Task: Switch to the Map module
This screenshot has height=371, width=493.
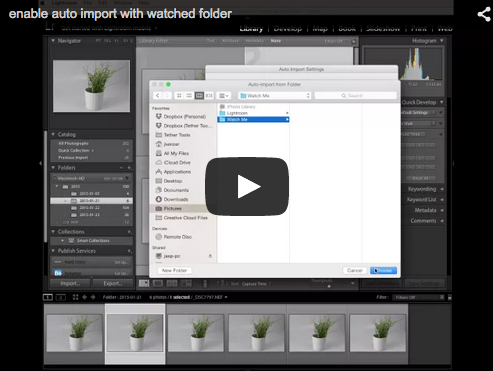Action: 320,29
